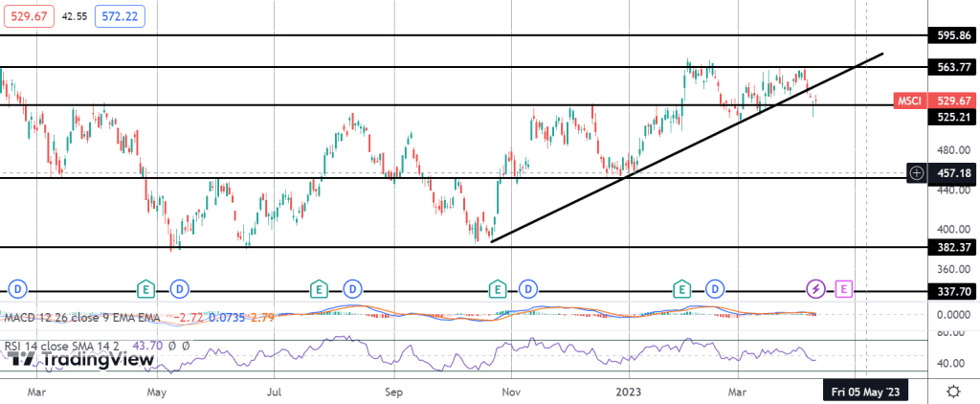This screenshot has height=404, width=980.
Task: Click the pink upcoming earnings E marker
Action: pos(844,287)
